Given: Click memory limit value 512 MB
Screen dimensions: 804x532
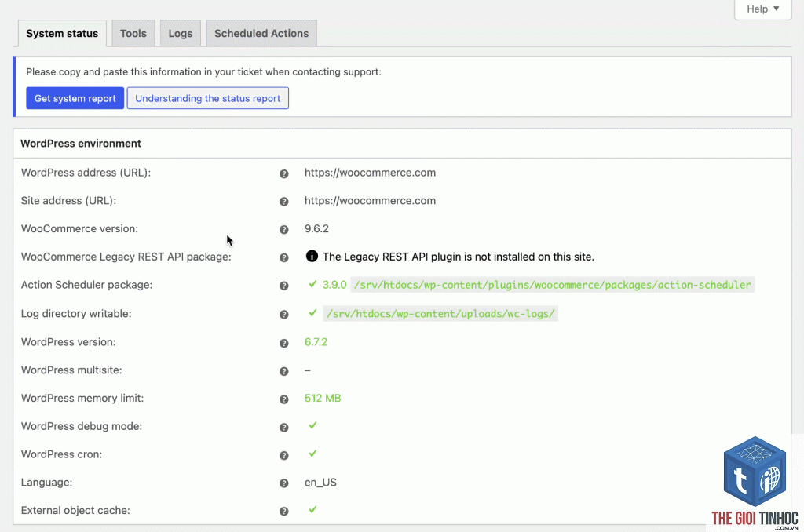Looking at the screenshot, I should [323, 399].
